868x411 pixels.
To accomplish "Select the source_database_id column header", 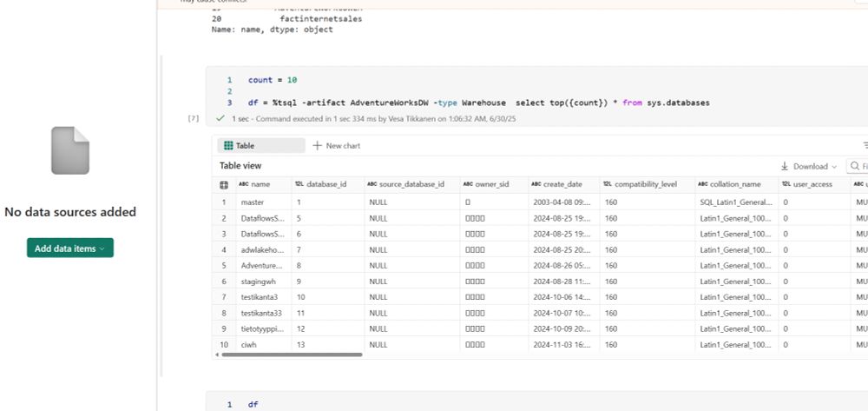I will 411,184.
